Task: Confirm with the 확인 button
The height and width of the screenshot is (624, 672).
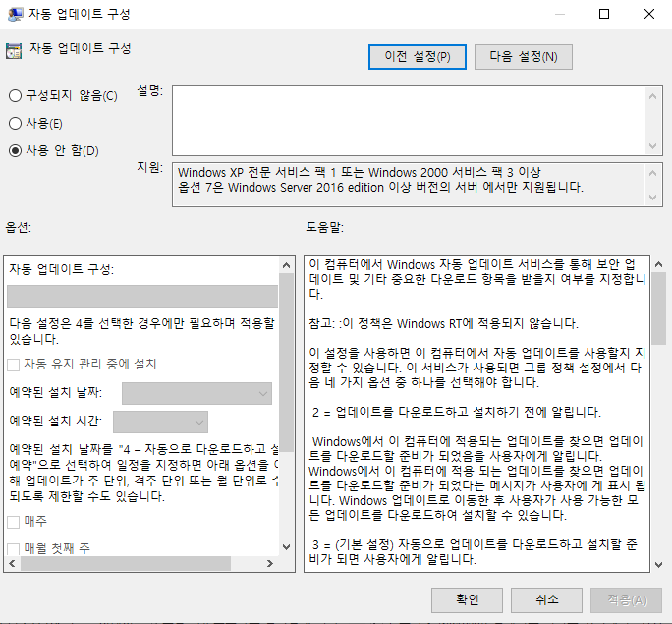Action: click(467, 600)
